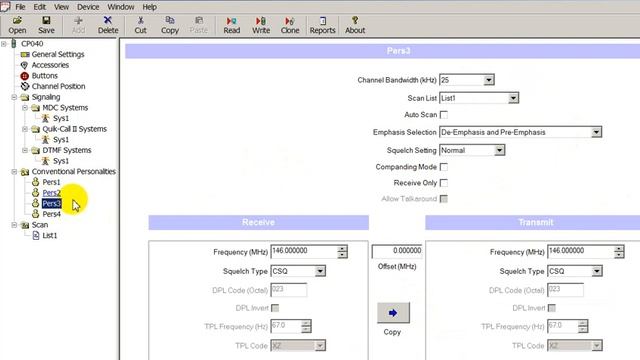Image resolution: width=640 pixels, height=360 pixels.
Task: Select Pers1 personality
Action: (x=51, y=182)
